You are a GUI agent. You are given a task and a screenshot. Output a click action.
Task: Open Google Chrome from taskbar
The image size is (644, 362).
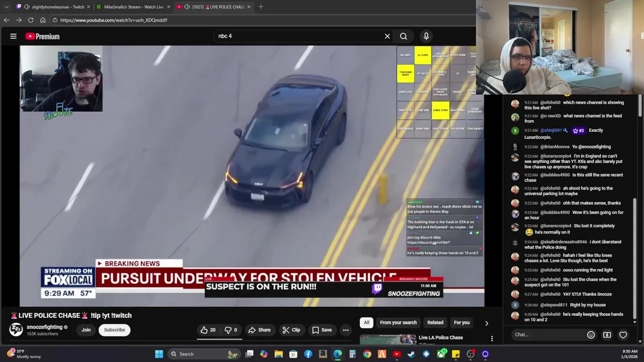point(367,354)
